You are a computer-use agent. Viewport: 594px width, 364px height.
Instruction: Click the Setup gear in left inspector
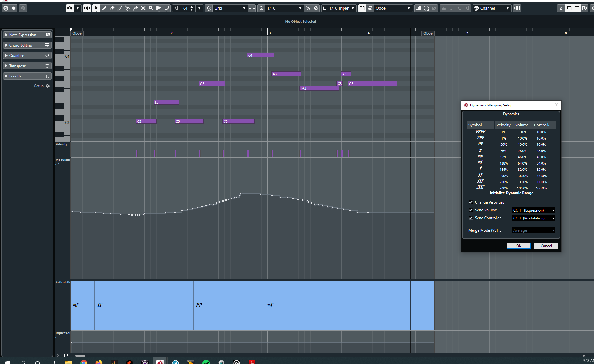coord(48,86)
